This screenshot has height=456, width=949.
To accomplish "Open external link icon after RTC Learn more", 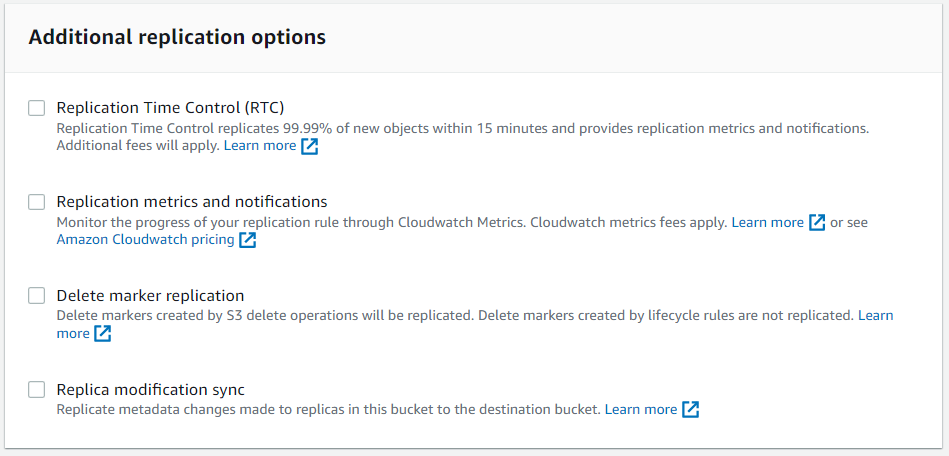I will 310,146.
